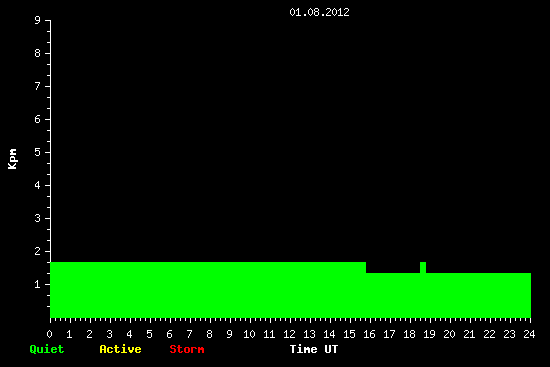Click the Kpm vertical axis label
This screenshot has height=367, width=550.
point(12,159)
